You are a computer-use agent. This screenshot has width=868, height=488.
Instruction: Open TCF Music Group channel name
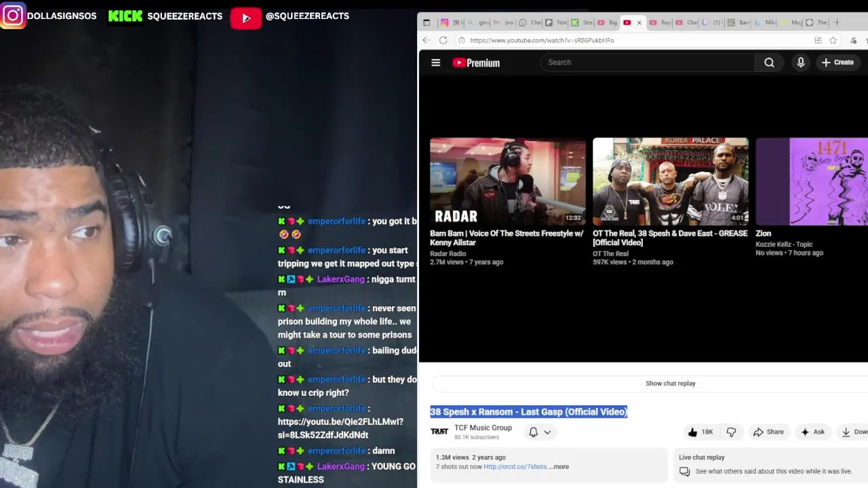[483, 428]
